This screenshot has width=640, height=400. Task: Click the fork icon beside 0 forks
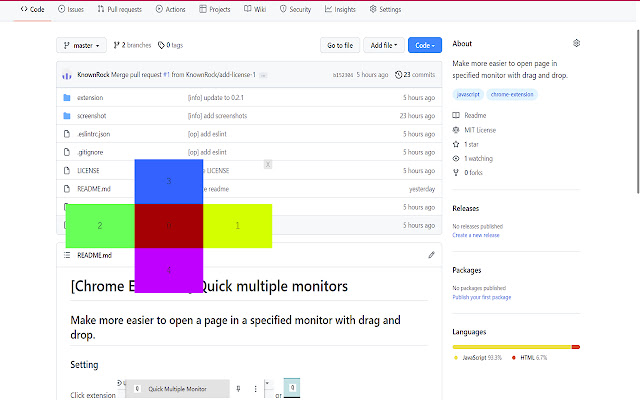pos(456,173)
